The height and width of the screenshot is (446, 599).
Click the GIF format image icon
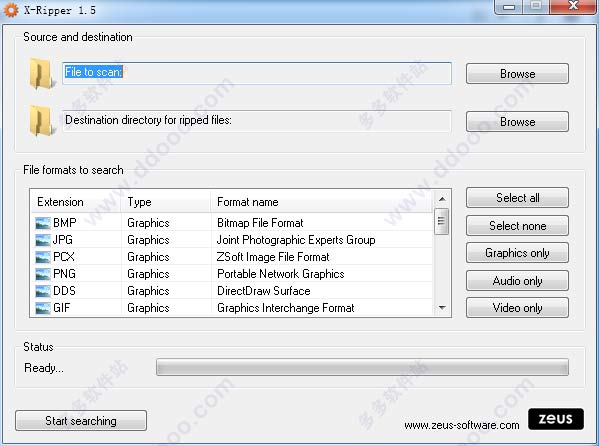click(x=42, y=308)
